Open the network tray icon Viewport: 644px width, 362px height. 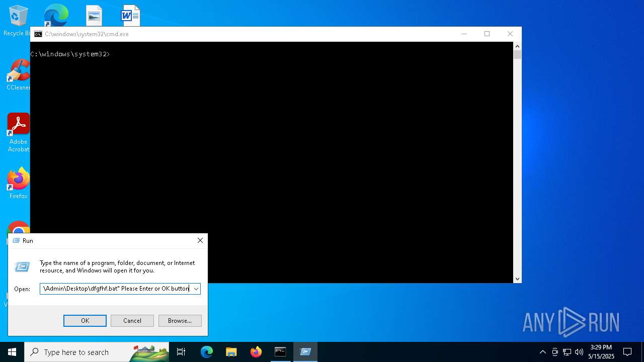click(x=567, y=352)
